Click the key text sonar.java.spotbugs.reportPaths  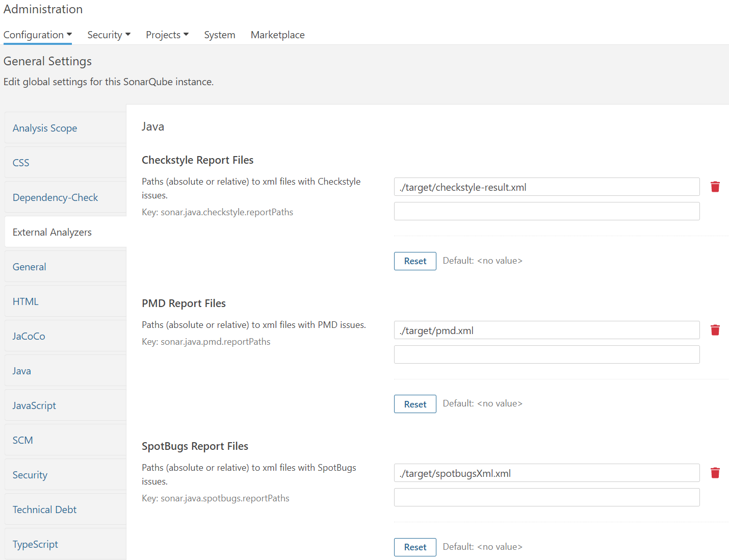click(225, 498)
